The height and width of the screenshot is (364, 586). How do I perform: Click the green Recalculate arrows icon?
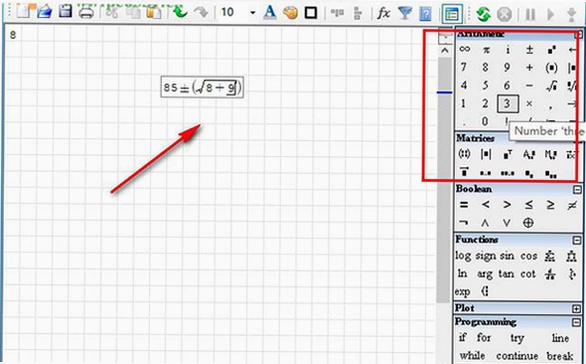[x=483, y=15]
